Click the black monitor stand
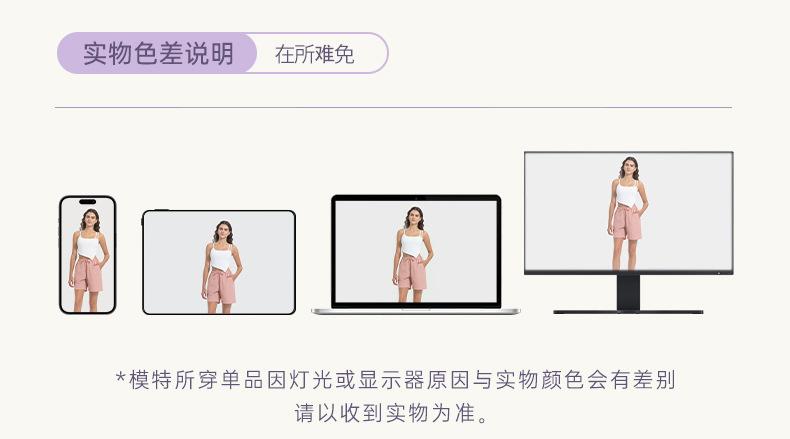 point(628,293)
